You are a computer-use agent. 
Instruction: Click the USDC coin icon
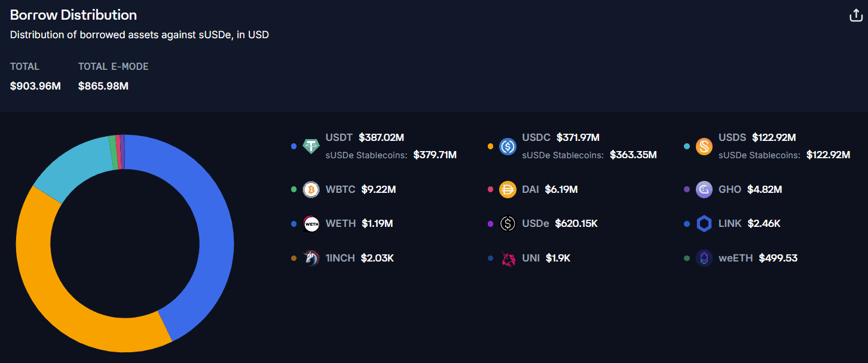pos(508,146)
